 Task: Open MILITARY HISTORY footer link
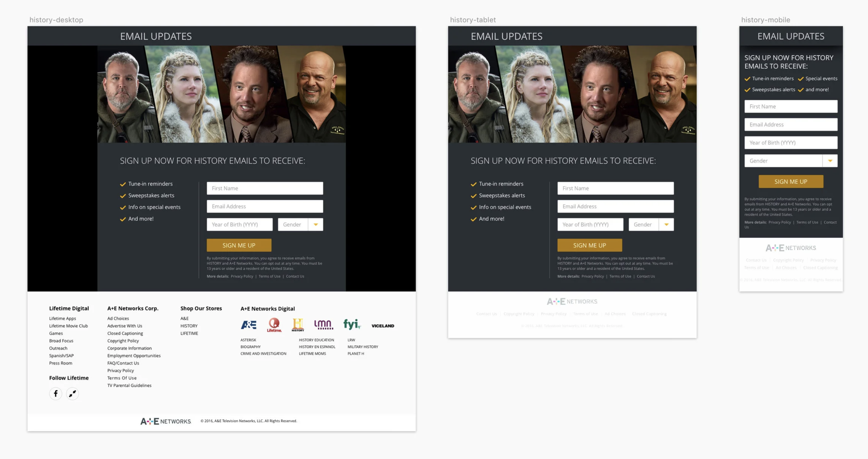coord(363,347)
